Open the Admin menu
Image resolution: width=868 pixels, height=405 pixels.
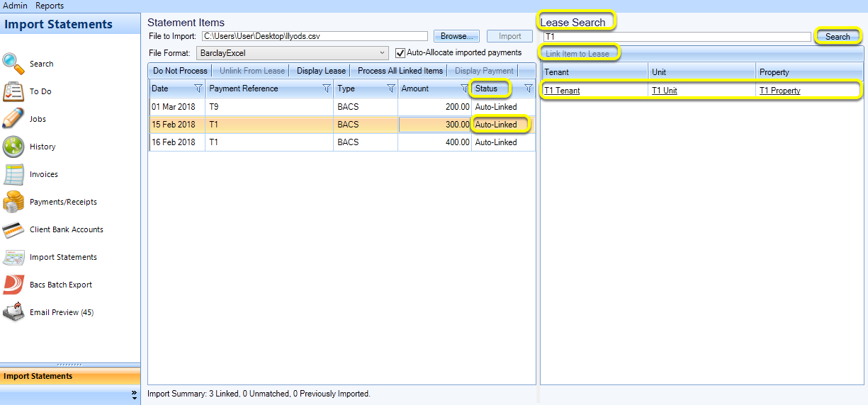pos(16,6)
